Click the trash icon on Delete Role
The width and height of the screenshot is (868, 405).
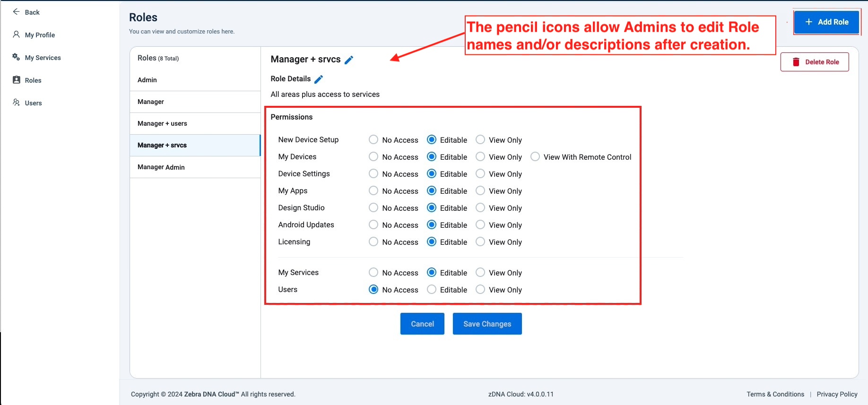point(796,62)
